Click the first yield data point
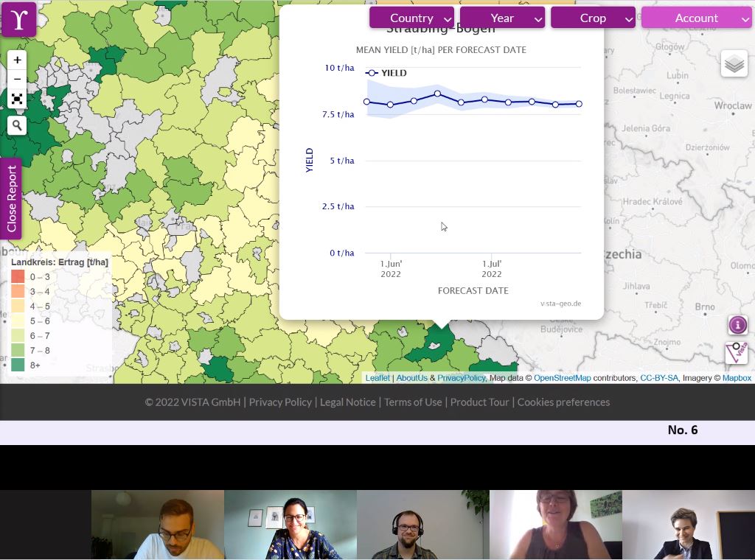The width and height of the screenshot is (755, 560). [367, 102]
